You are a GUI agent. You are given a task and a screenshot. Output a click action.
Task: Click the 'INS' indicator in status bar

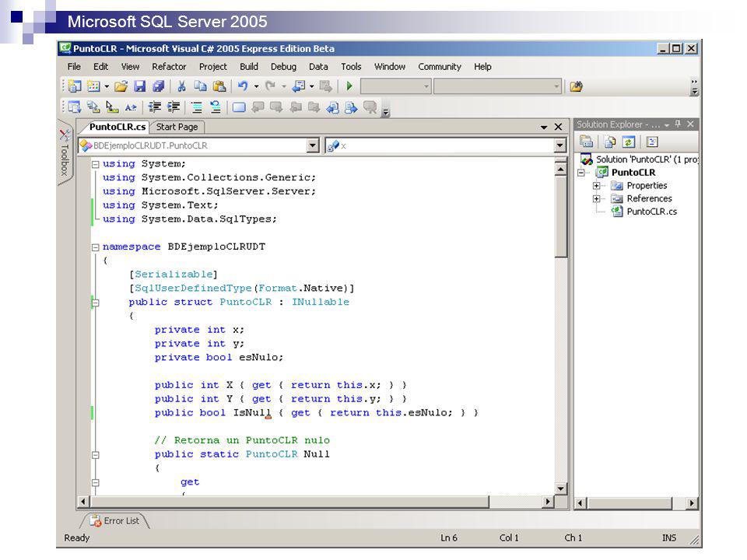click(669, 537)
